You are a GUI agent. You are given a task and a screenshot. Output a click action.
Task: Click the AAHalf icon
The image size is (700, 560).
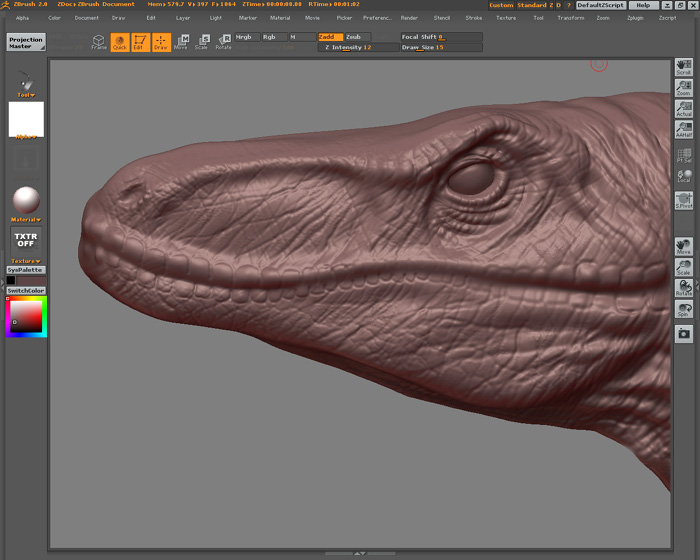tap(683, 130)
